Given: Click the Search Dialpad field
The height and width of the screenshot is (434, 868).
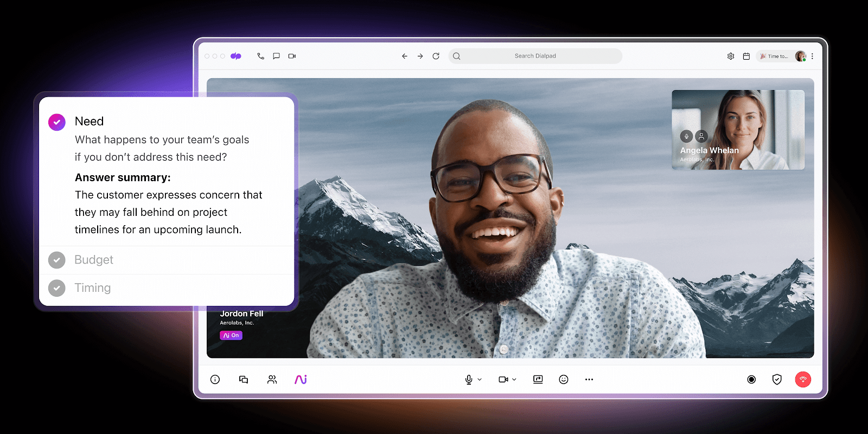Looking at the screenshot, I should coord(535,56).
